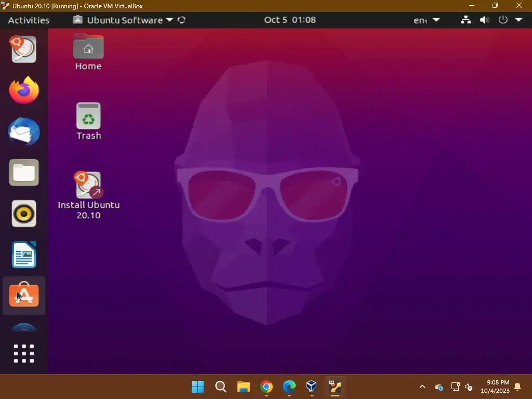
Task: Launch Install Ubuntu 20.10 desktop shortcut
Action: 88,195
